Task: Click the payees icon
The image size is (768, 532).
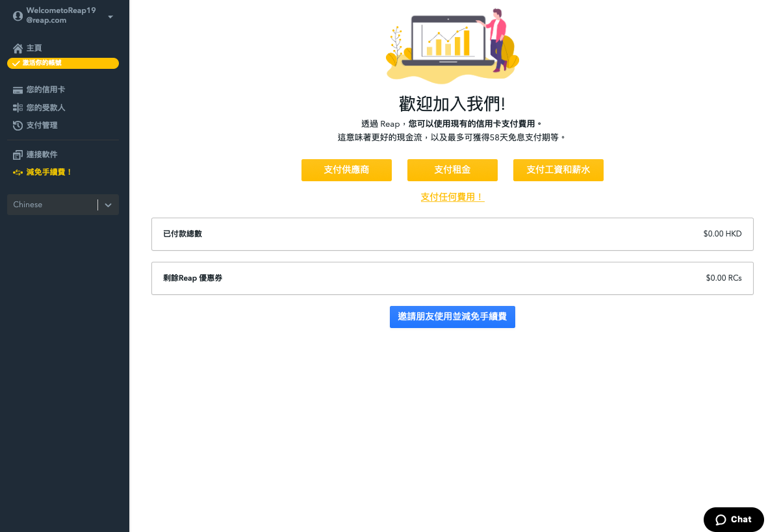Action: click(x=18, y=108)
